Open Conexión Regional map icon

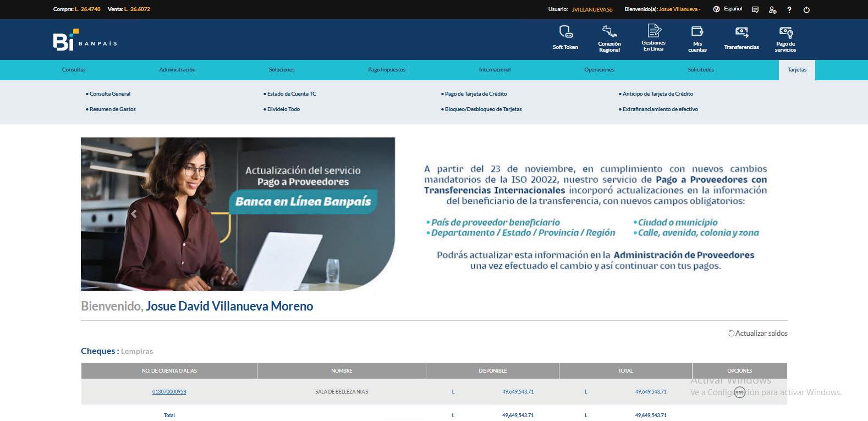[x=609, y=31]
